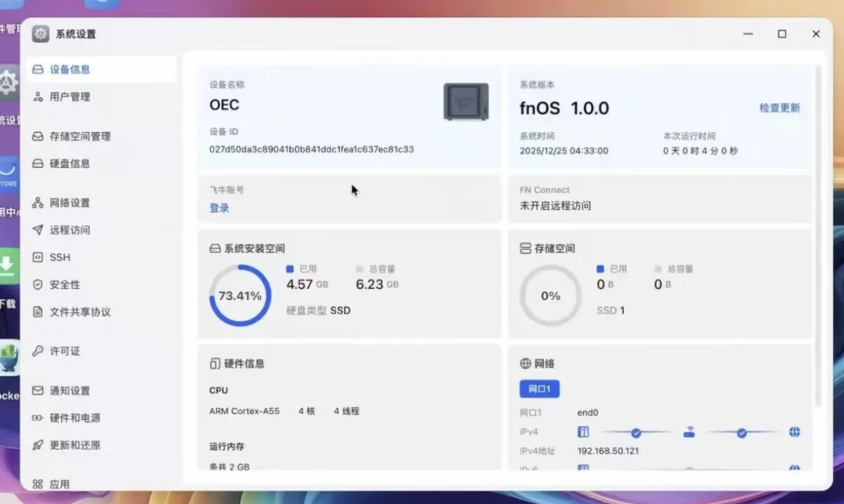
Task: Click the 登录 link under 飞牛账号
Action: 219,208
